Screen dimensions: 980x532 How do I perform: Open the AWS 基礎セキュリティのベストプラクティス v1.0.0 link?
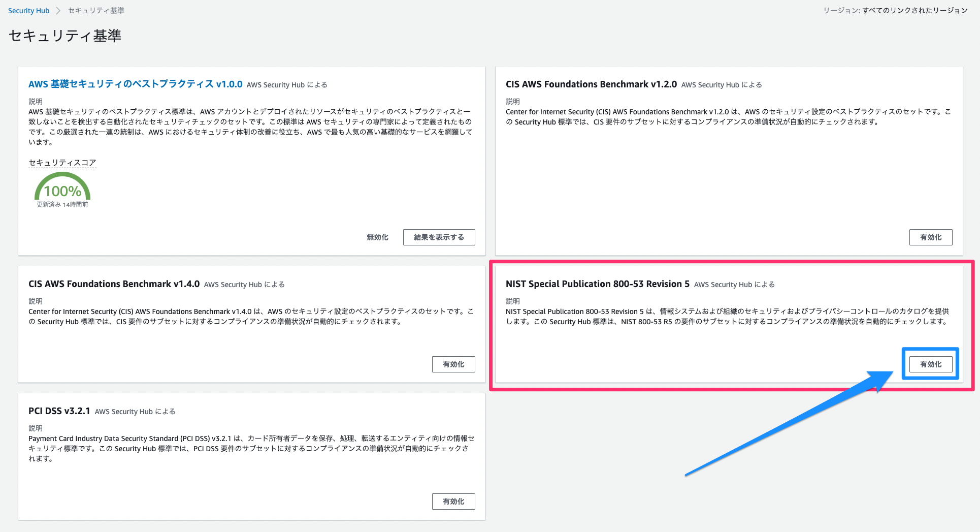pos(136,84)
